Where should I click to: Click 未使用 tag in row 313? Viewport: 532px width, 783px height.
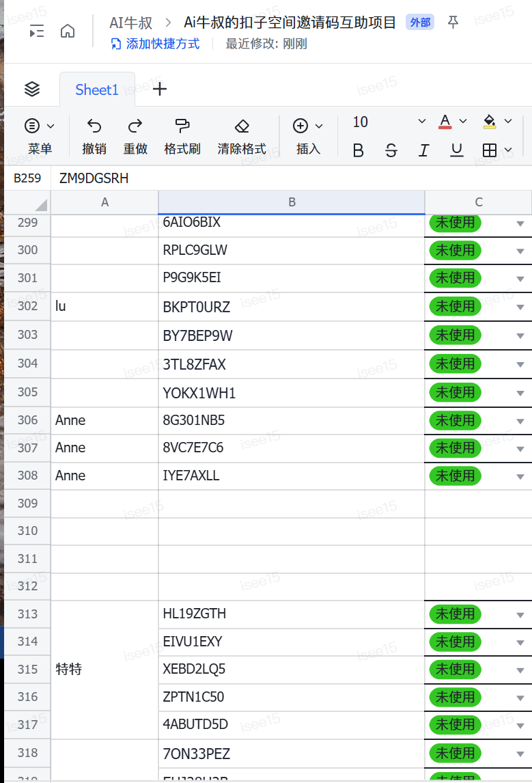(455, 614)
